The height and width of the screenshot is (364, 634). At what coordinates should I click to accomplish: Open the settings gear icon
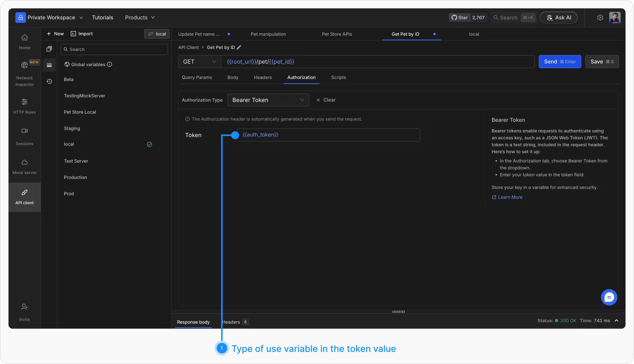(600, 17)
